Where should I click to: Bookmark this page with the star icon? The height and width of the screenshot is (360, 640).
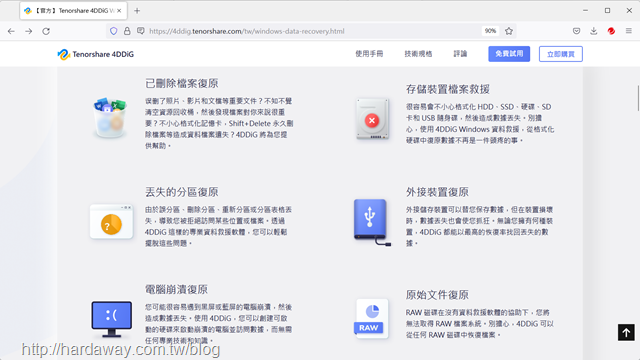point(509,31)
